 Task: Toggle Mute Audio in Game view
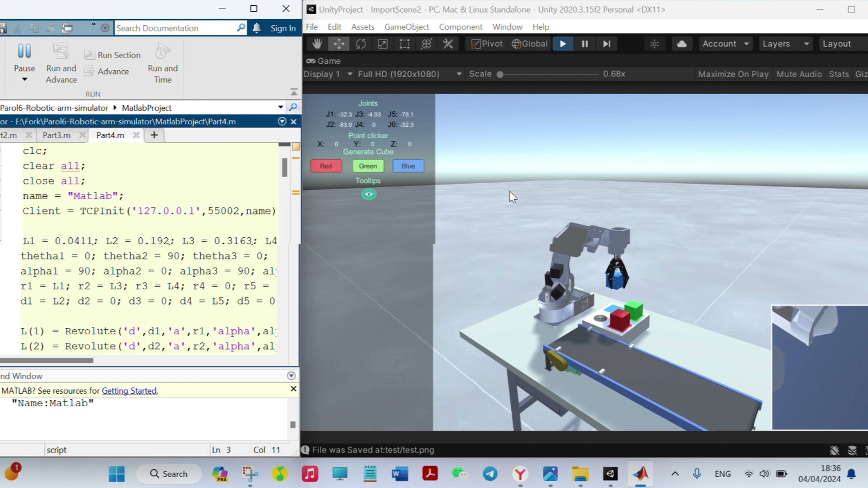[799, 74]
